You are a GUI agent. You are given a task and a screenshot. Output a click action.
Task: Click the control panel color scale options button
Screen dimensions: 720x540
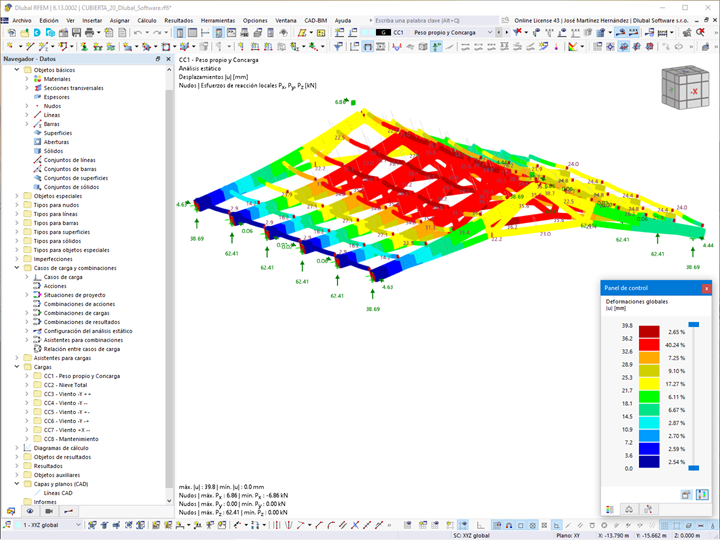[x=702, y=495]
